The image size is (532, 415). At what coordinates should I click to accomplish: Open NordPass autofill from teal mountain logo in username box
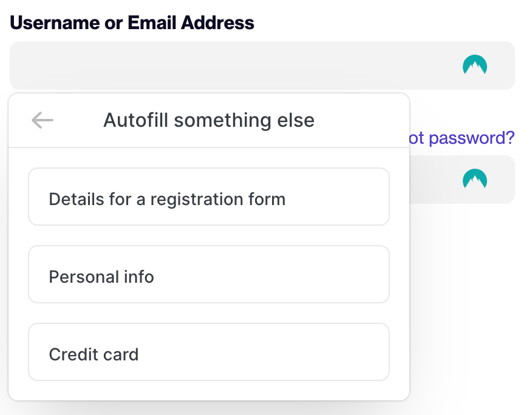(x=475, y=65)
